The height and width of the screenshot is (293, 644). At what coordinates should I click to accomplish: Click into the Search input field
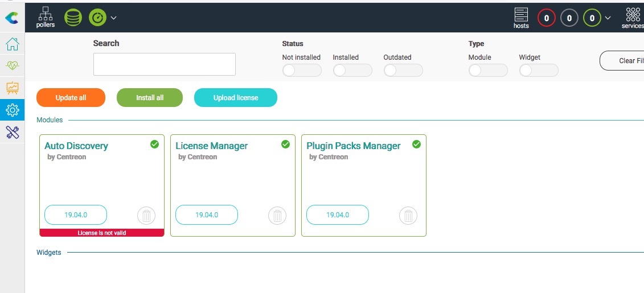[165, 64]
